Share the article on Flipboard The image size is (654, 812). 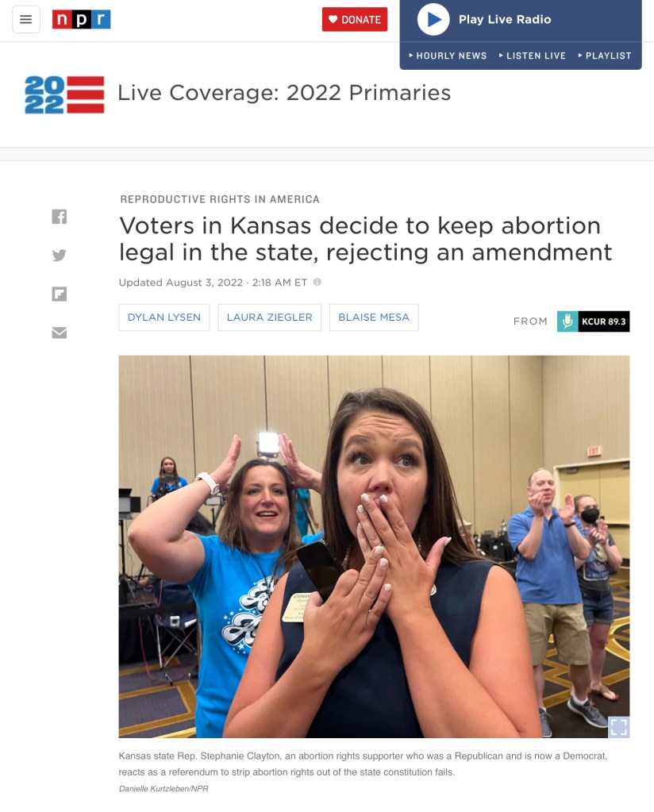59,294
